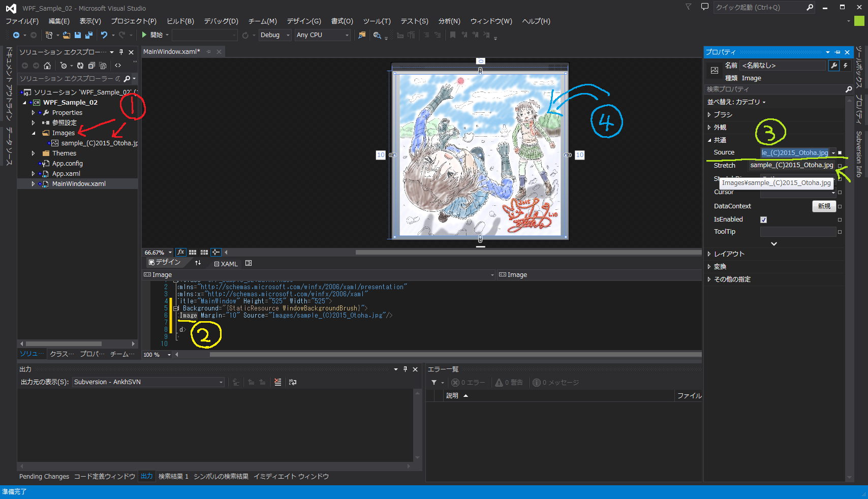Click the XAML editor horizontal scrollbar

(455, 354)
